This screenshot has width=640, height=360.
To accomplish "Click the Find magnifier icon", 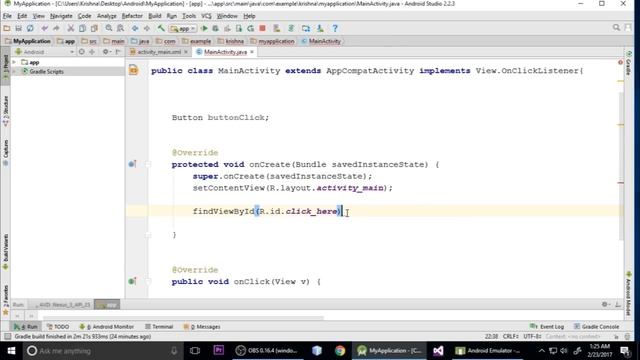I will click(109, 28).
